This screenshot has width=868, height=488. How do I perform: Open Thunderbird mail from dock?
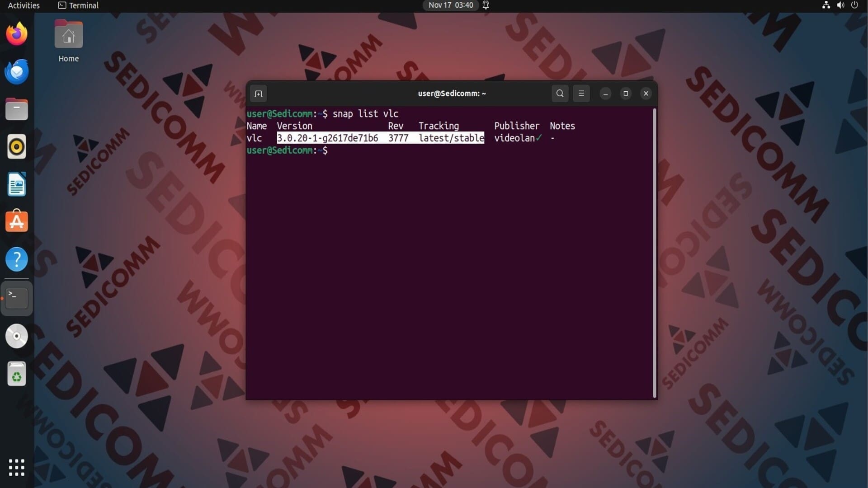coord(17,71)
